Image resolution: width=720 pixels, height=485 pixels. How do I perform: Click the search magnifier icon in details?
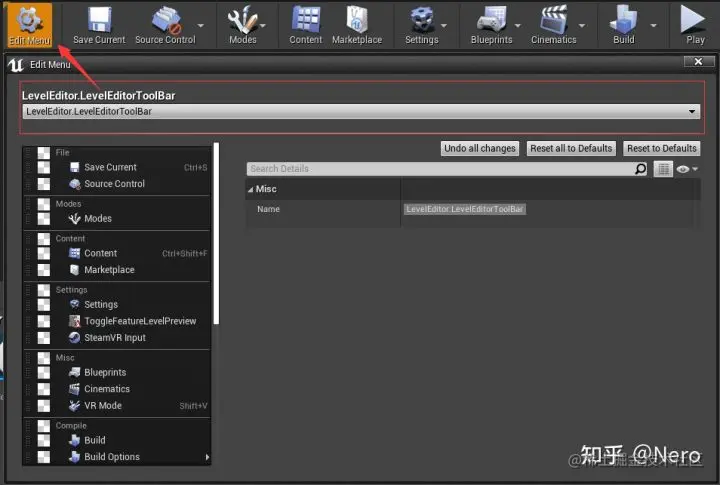click(x=641, y=169)
